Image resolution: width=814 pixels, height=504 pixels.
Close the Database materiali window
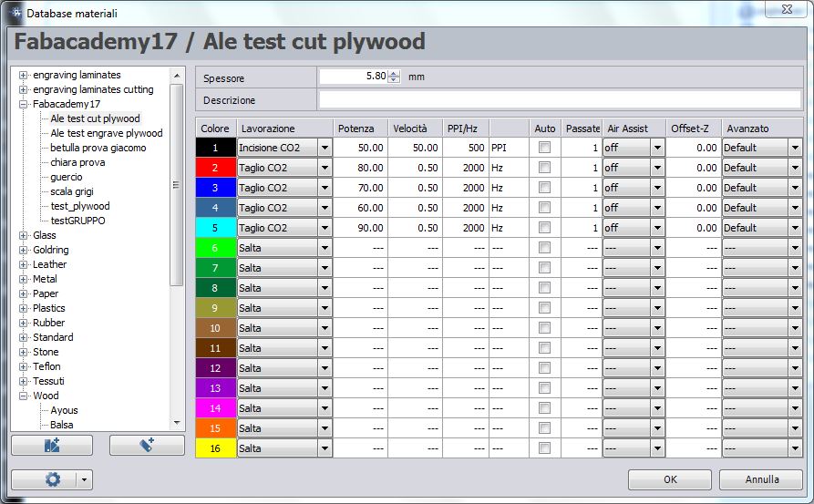(786, 9)
